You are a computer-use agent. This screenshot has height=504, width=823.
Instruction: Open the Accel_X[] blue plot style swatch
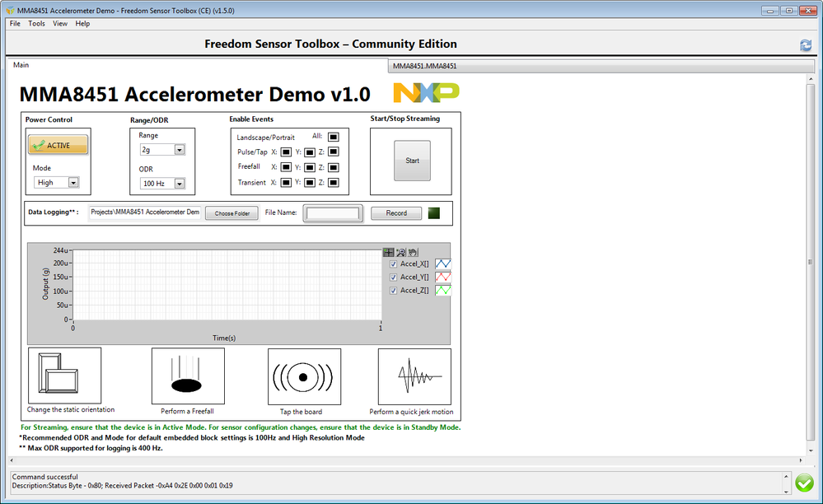point(443,264)
